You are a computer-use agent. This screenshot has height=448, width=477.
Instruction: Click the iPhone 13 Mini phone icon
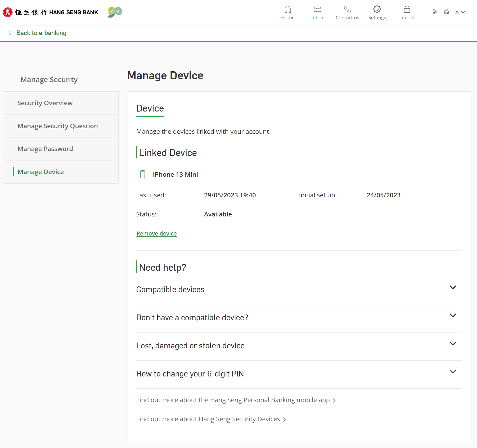tap(143, 174)
